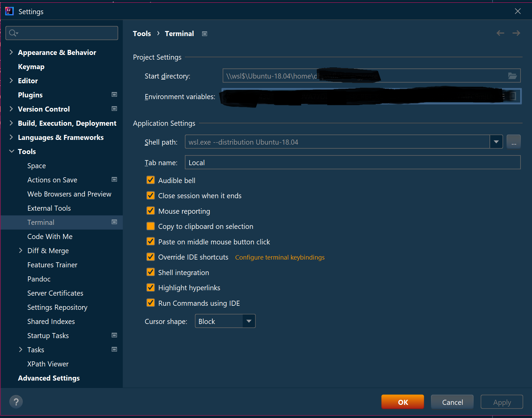The width and height of the screenshot is (532, 418).
Task: Uncheck Override IDE shortcuts
Action: click(151, 257)
